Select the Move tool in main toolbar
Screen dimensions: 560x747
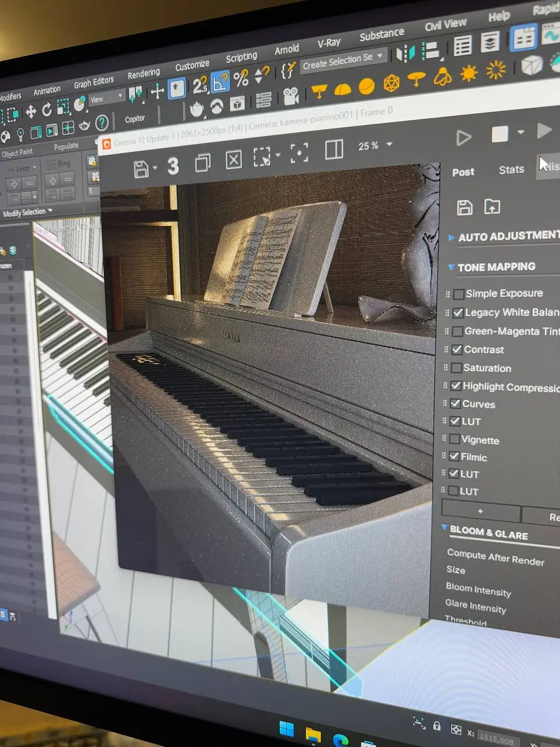(x=30, y=111)
